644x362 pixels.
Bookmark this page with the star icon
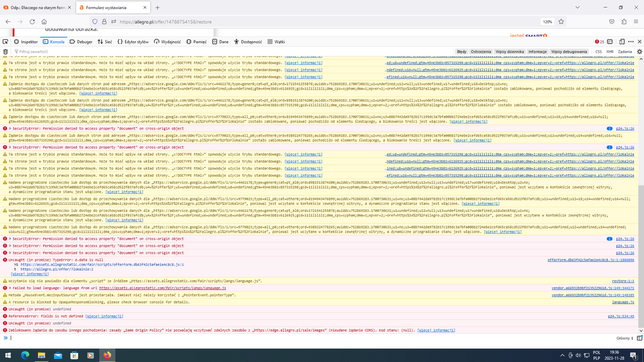(561, 22)
